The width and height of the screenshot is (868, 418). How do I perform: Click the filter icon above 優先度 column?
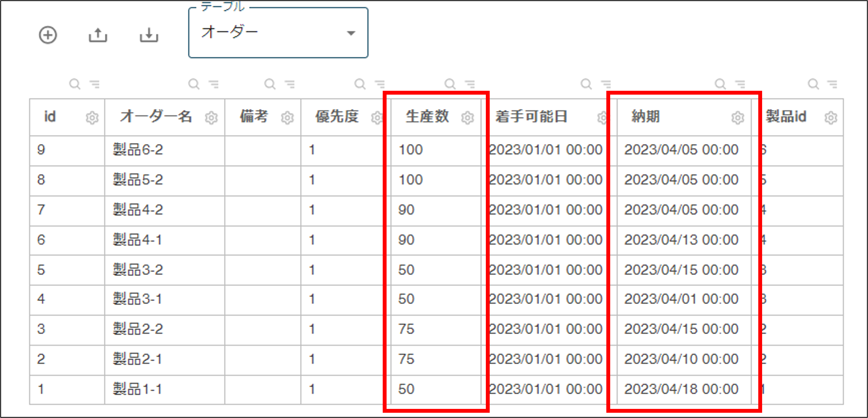tap(380, 84)
